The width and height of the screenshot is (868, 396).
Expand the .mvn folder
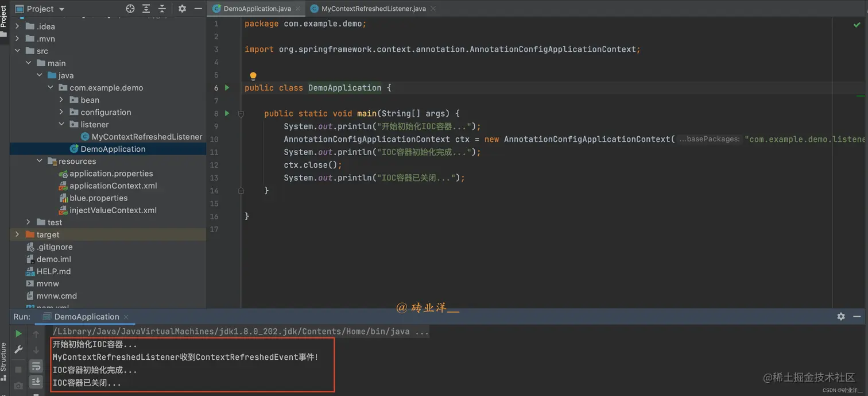[17, 39]
